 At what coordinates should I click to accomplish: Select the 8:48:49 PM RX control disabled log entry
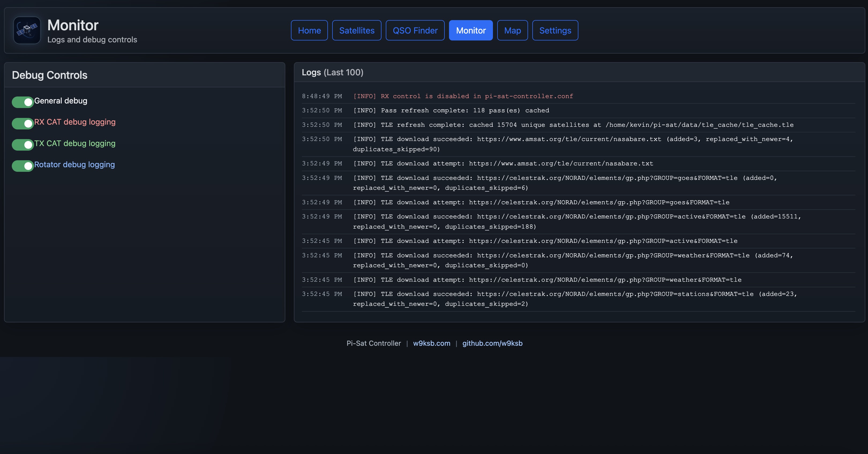pyautogui.click(x=579, y=96)
